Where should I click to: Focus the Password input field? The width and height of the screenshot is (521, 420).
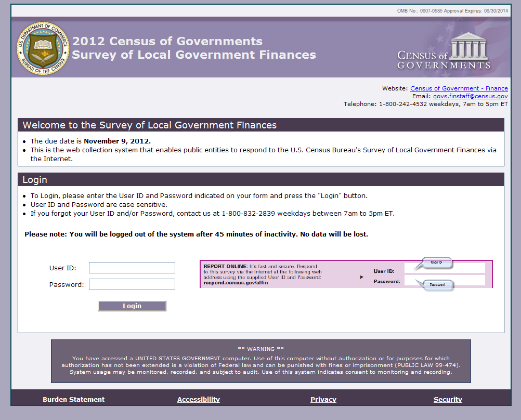(x=132, y=284)
